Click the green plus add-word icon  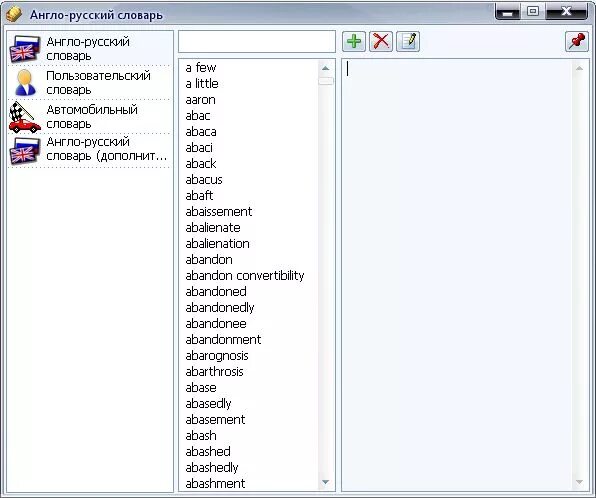(x=354, y=41)
